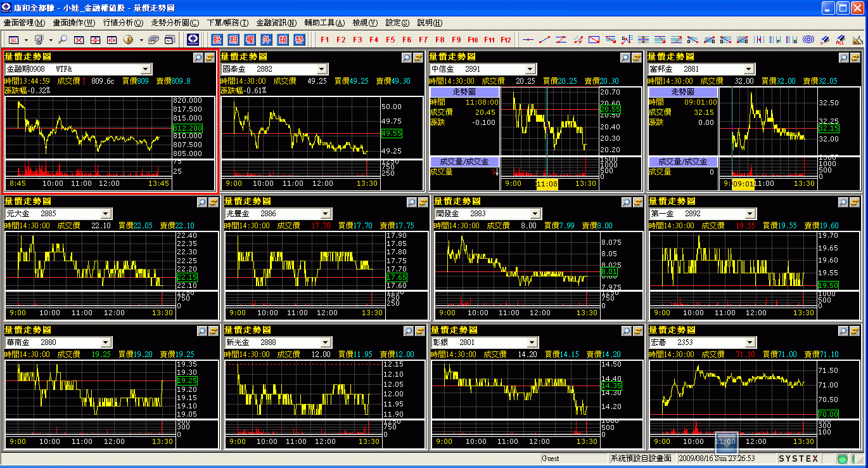868x468 pixels.
Task: Click the Concord logo toolbar icon
Action: [193, 39]
